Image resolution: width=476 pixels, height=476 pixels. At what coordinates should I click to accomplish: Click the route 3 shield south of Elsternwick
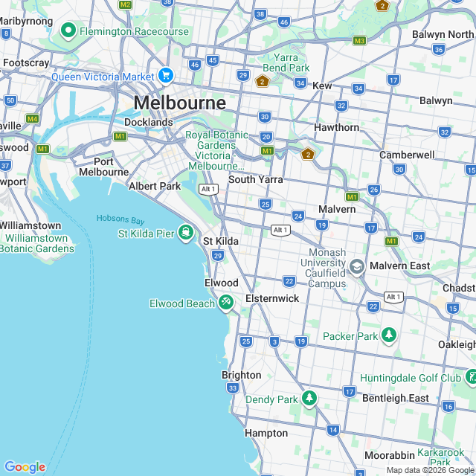pos(274,342)
